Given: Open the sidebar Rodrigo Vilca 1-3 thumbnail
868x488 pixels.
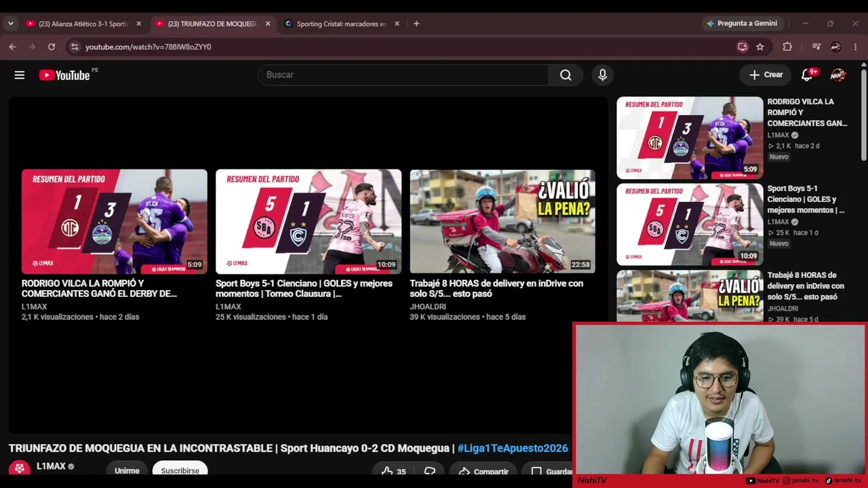Looking at the screenshot, I should pyautogui.click(x=690, y=138).
